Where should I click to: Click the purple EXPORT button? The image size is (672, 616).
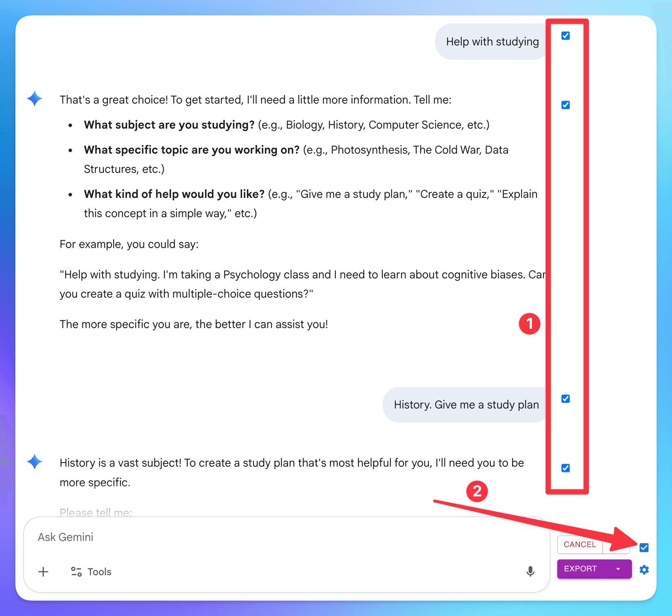click(x=580, y=569)
